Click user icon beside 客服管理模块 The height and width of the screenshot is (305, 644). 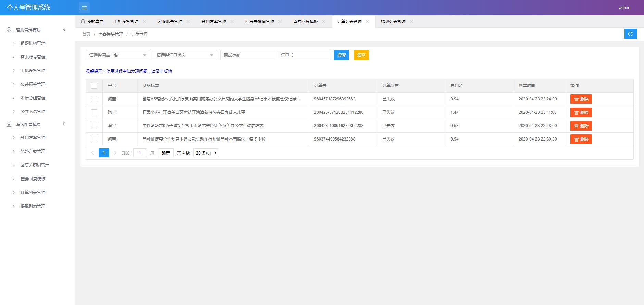coord(9,30)
